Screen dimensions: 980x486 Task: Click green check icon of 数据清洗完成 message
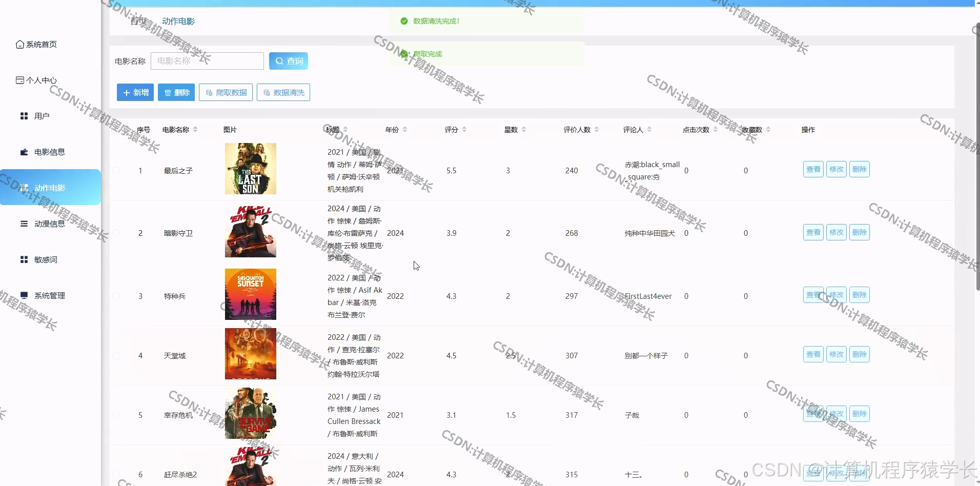404,21
